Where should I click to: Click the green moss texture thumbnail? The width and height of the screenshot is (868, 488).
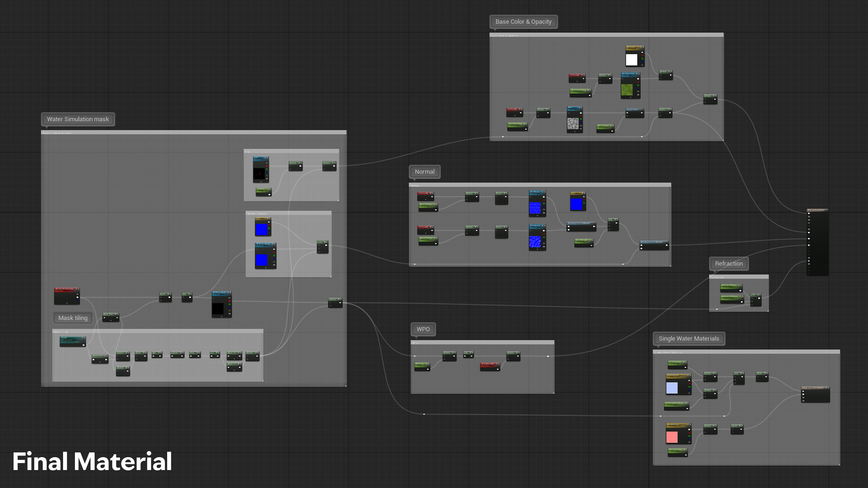627,90
